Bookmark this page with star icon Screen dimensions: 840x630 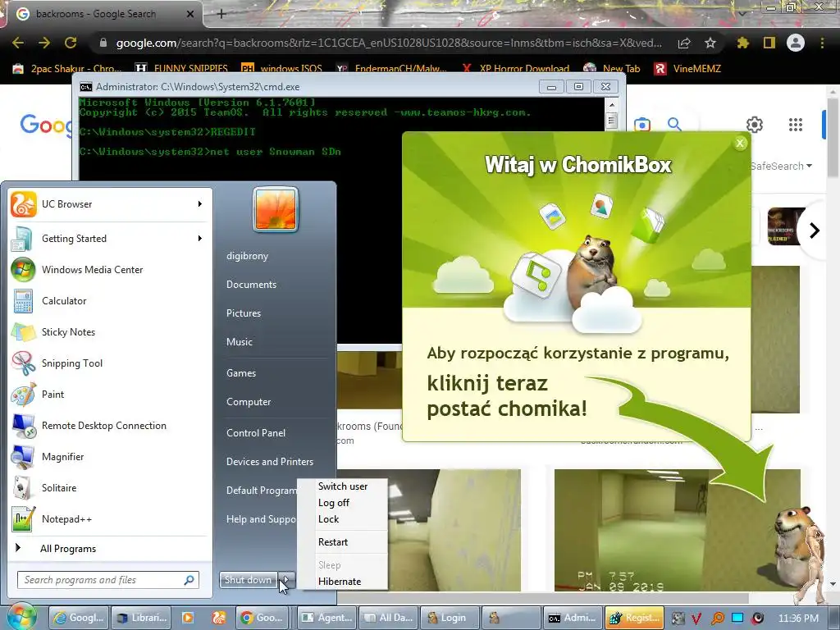pos(710,43)
